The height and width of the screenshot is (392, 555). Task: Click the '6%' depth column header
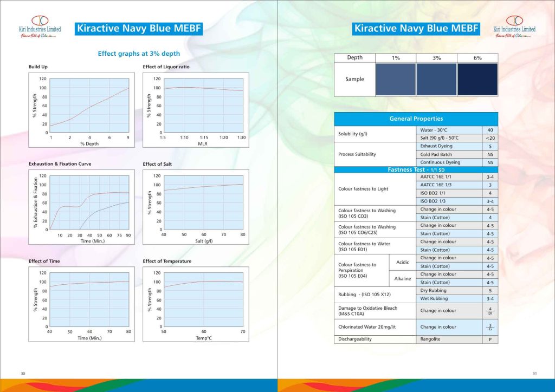coord(477,57)
